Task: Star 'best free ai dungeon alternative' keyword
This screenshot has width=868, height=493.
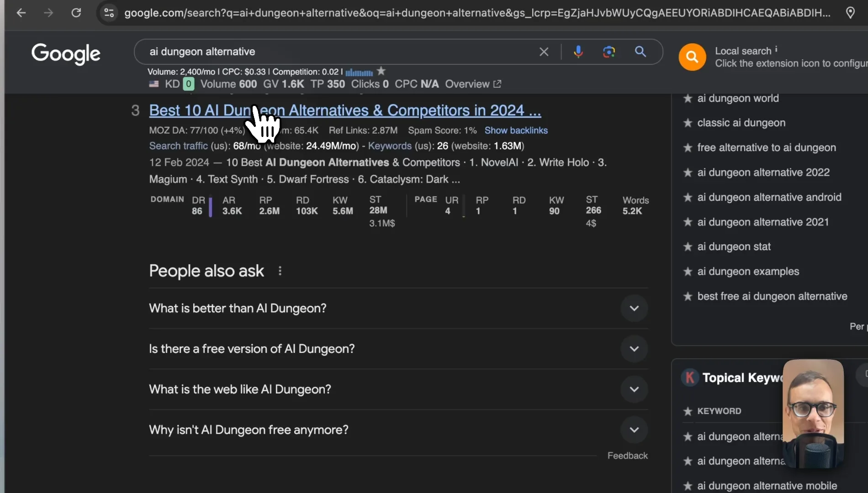Action: point(688,296)
